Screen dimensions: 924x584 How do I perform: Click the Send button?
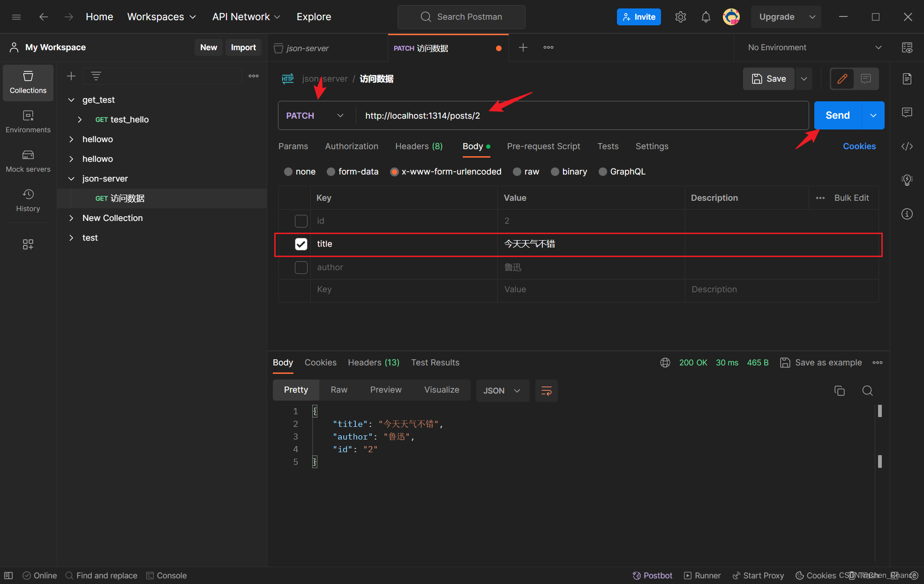pyautogui.click(x=837, y=115)
